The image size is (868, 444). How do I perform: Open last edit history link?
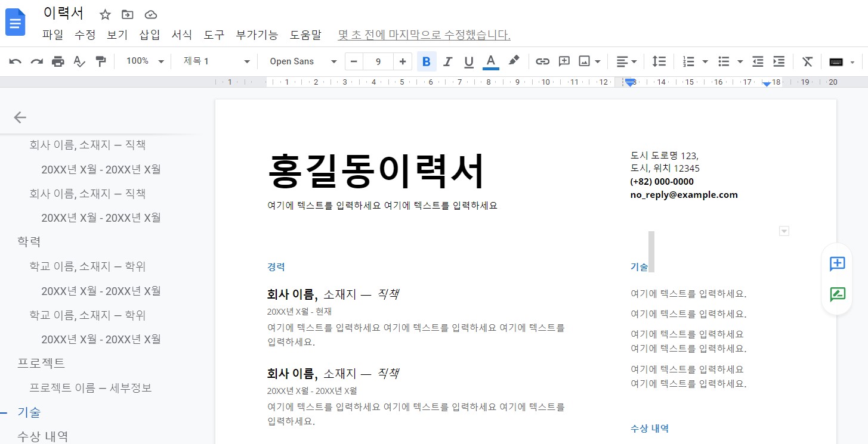[424, 35]
